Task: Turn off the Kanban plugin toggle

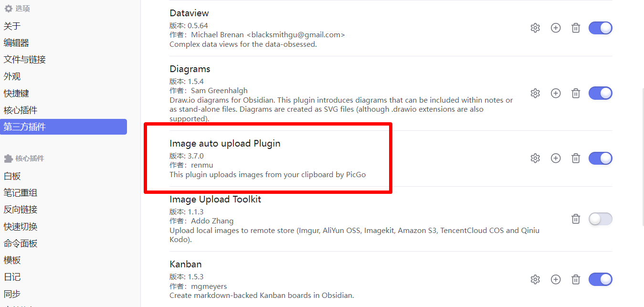Action: 600,279
